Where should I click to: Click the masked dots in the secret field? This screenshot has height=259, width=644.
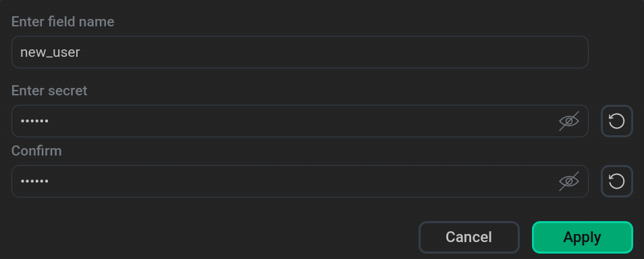coord(34,121)
